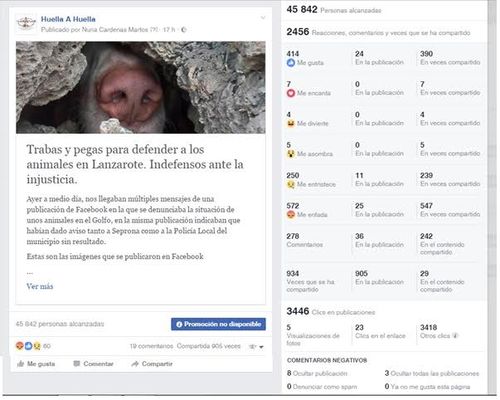
Task: Click the Me asombra surprised emoji icon
Action: (x=291, y=154)
